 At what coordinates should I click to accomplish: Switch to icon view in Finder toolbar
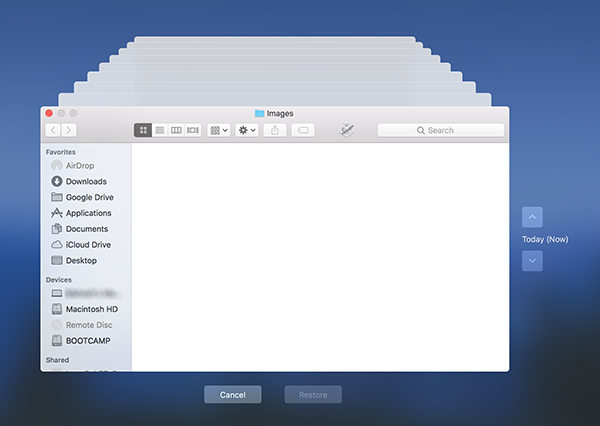pos(143,130)
